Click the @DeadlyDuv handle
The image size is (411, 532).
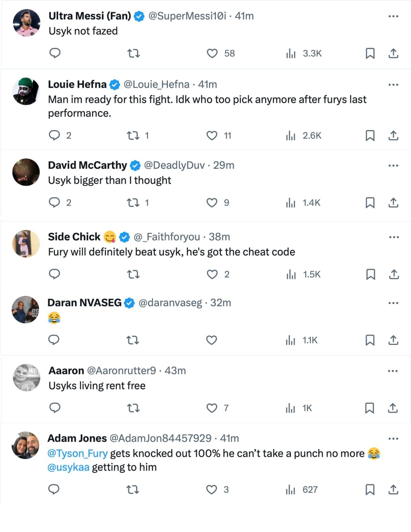click(174, 165)
